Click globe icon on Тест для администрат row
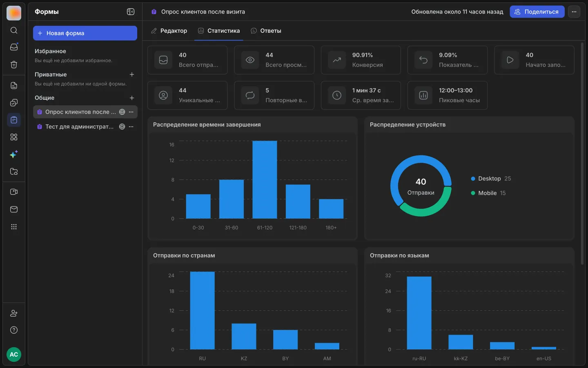 (122, 127)
